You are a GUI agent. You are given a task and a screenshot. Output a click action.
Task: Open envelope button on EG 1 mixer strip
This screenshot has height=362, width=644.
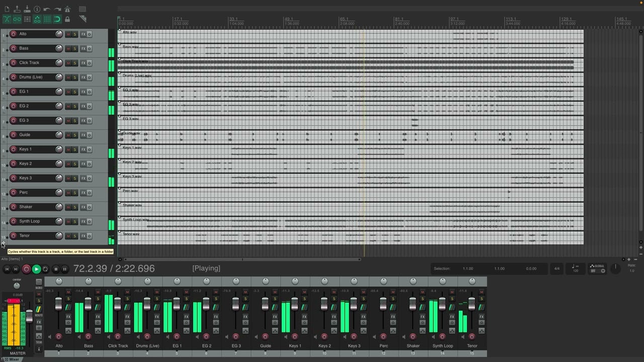[x=187, y=331]
